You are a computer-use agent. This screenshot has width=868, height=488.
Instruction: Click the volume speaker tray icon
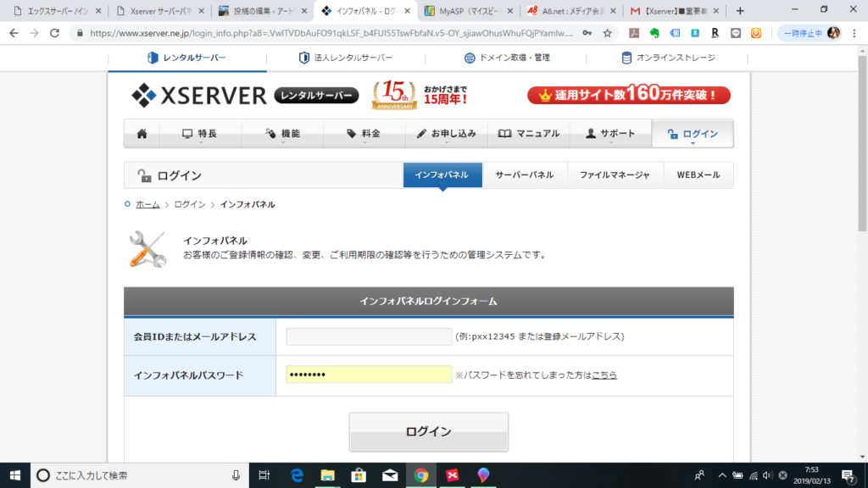(x=767, y=475)
